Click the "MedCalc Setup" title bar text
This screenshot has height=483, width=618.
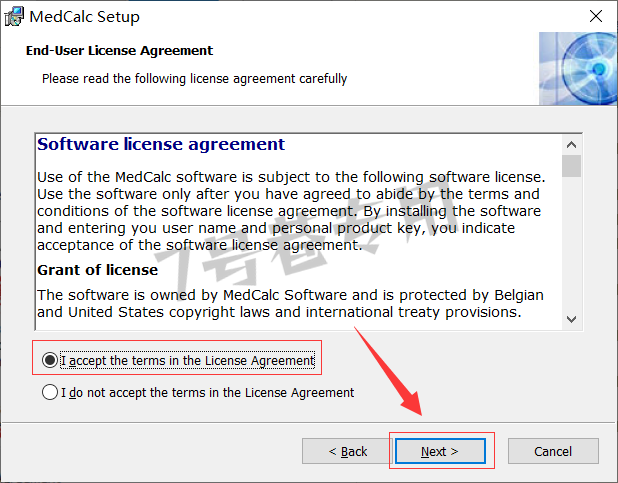84,17
